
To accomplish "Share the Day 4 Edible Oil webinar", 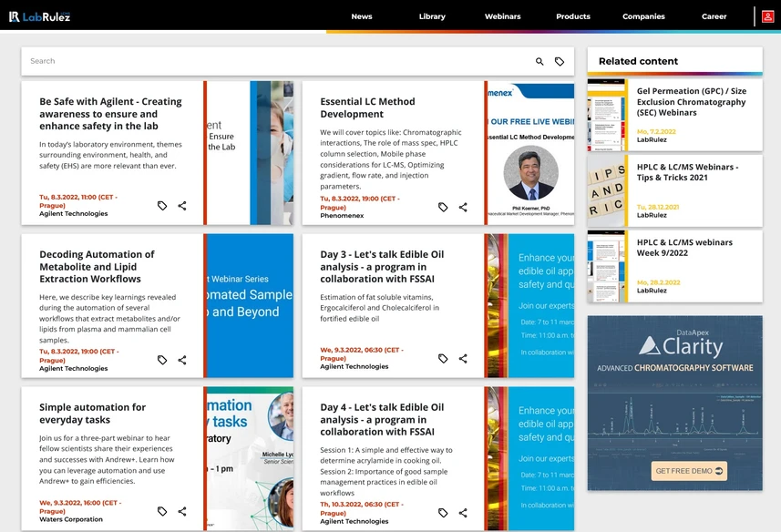I will point(463,513).
